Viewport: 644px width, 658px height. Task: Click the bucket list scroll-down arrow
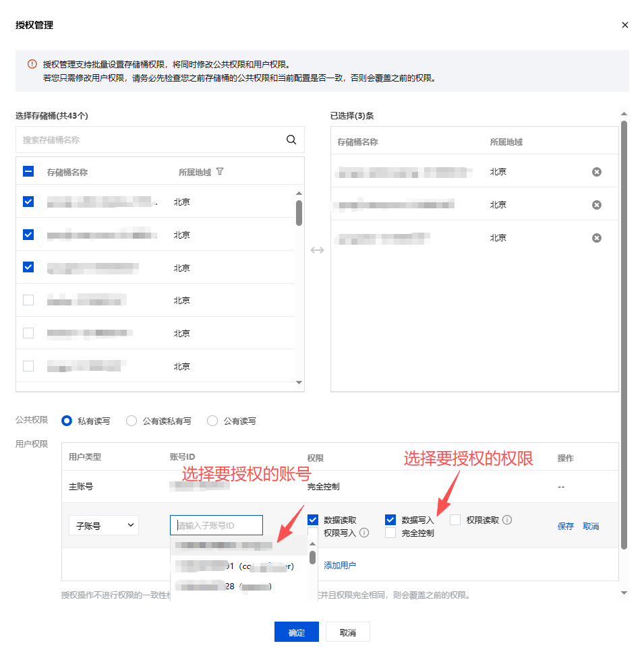[299, 383]
